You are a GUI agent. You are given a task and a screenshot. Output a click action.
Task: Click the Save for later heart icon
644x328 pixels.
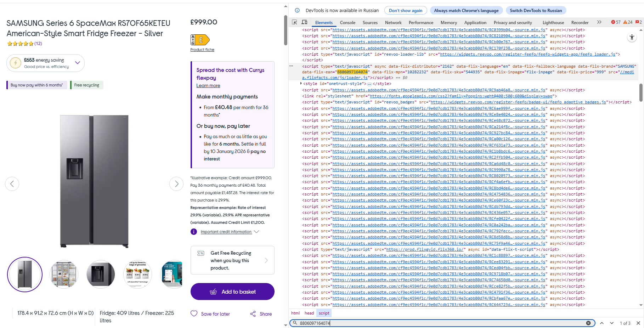(x=194, y=313)
